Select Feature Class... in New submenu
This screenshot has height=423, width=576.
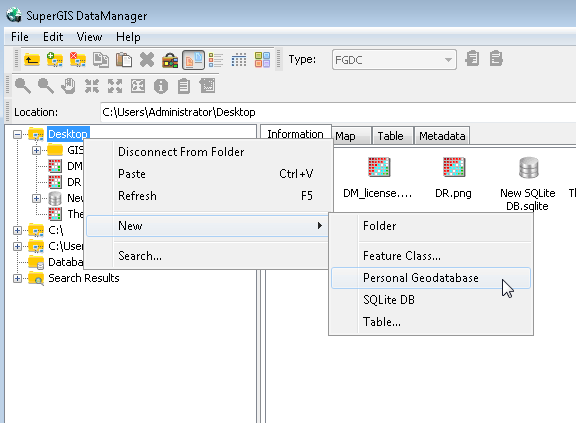pyautogui.click(x=431, y=256)
